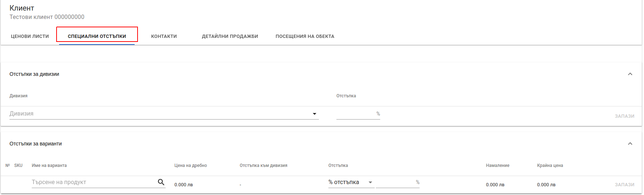Open the Контакти tab

click(164, 36)
